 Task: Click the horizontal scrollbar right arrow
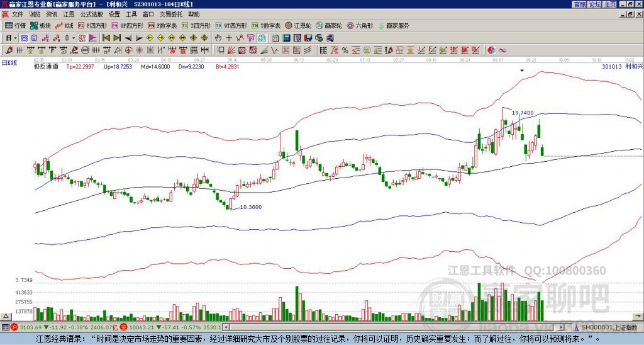pos(562,327)
